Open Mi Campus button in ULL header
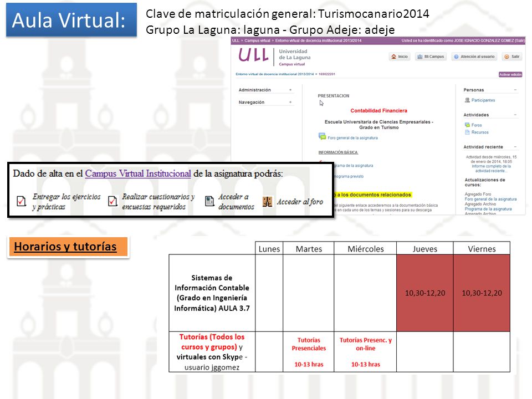Viewport: 532px width, 399px height. click(431, 57)
